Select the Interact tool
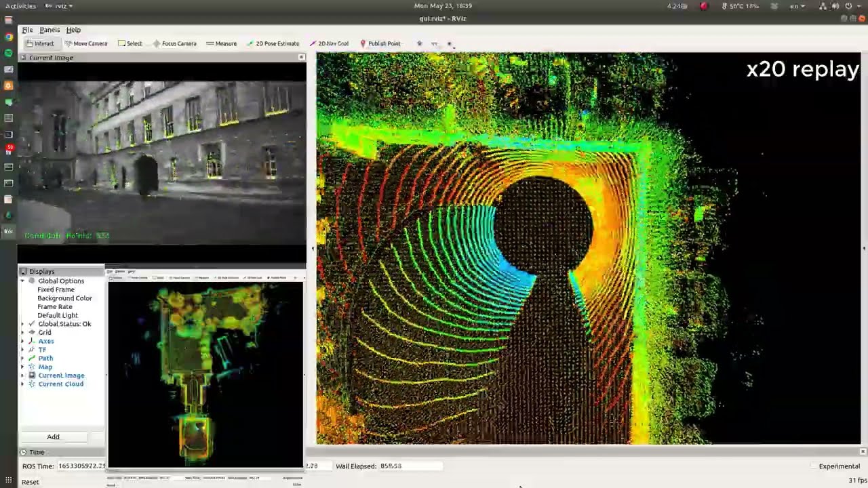Viewport: 868px width, 488px height. tap(40, 43)
